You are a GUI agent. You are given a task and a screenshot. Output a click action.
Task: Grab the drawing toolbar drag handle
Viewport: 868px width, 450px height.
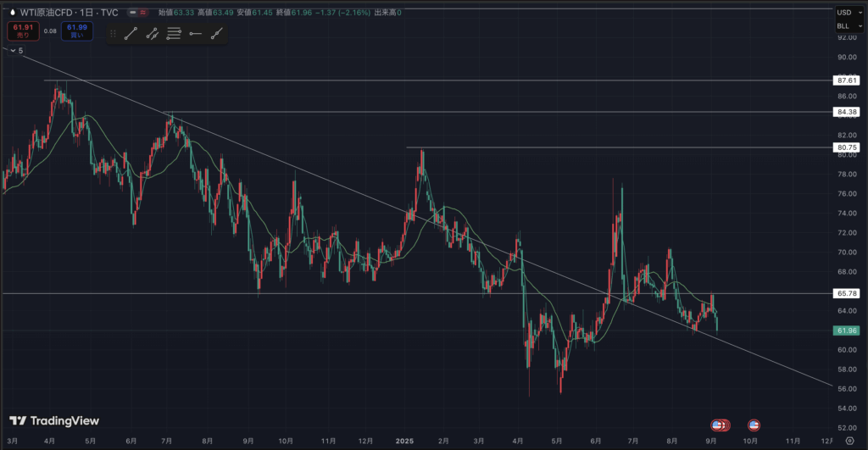pyautogui.click(x=112, y=34)
